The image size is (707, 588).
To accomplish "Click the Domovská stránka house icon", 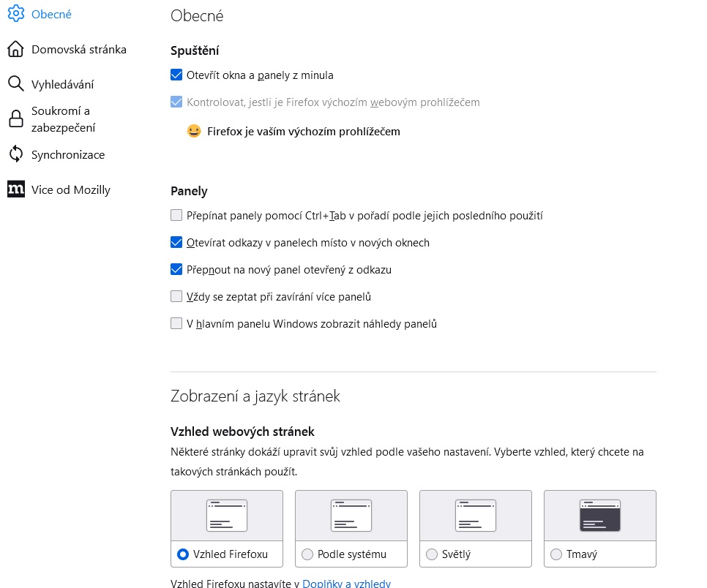I will tap(15, 49).
